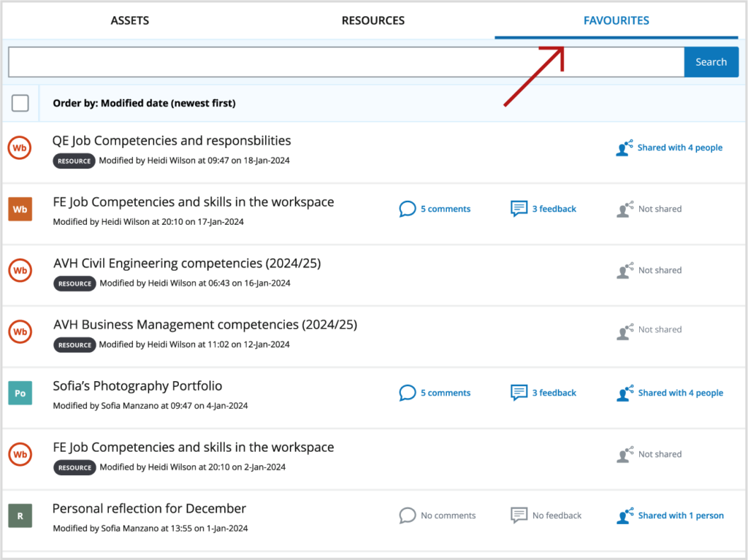Click '3 feedback' for Sofia's Photography Portfolio
Image resolution: width=748 pixels, height=560 pixels.
click(x=554, y=393)
